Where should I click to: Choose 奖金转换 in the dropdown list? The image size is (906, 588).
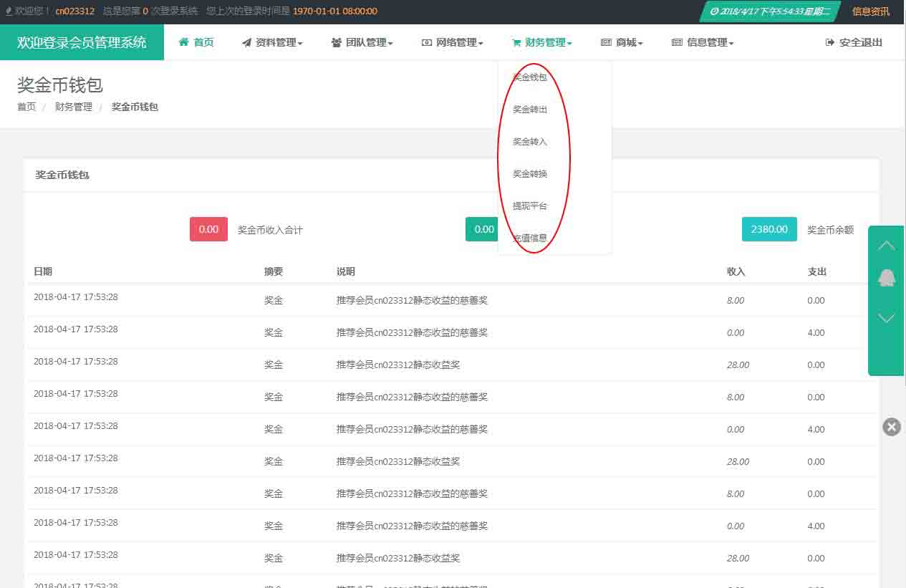coord(530,174)
